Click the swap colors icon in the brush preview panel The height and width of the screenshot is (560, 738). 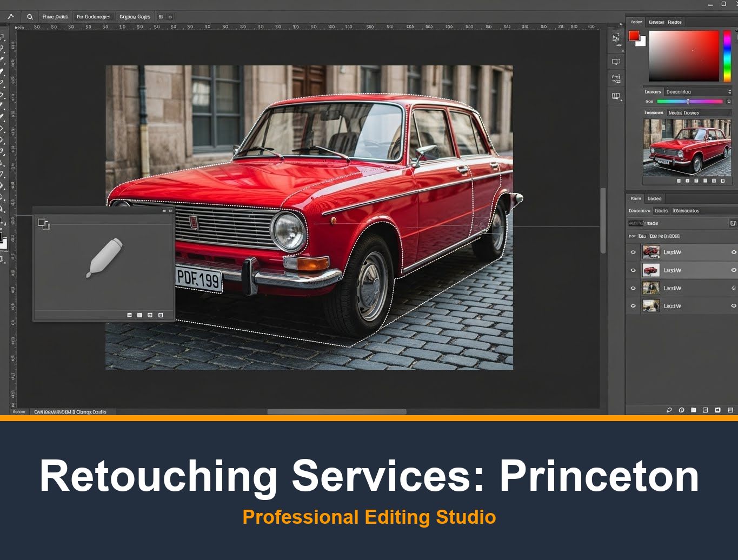(x=44, y=224)
